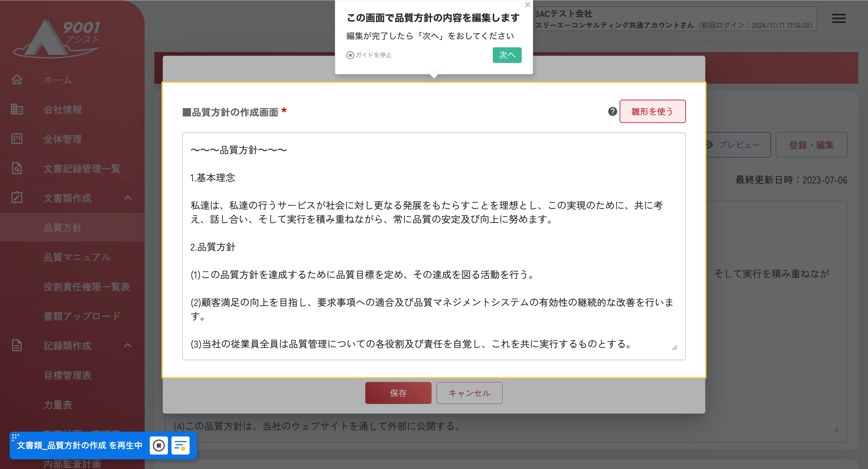
Task: Collapse the 記録類作成 section chevron
Action: 128,345
